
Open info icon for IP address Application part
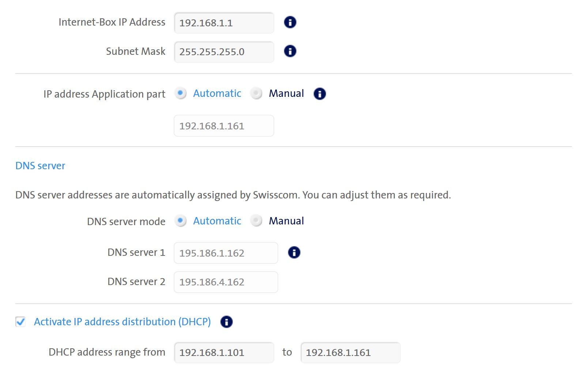pyautogui.click(x=320, y=94)
